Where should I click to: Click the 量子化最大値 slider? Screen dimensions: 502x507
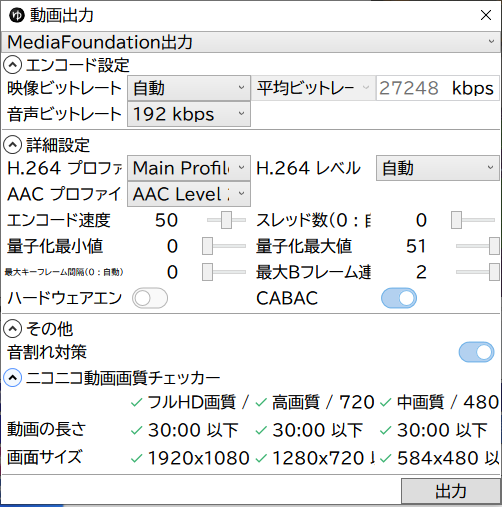pos(477,246)
